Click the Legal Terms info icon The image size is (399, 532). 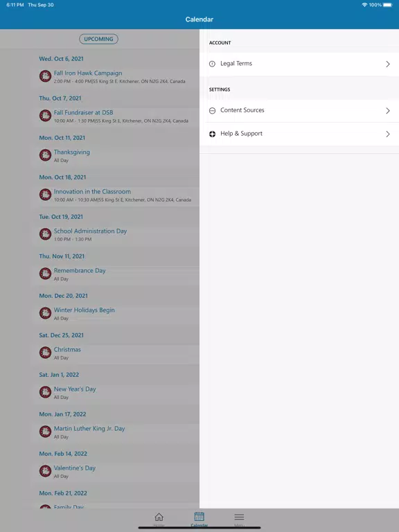(x=213, y=64)
